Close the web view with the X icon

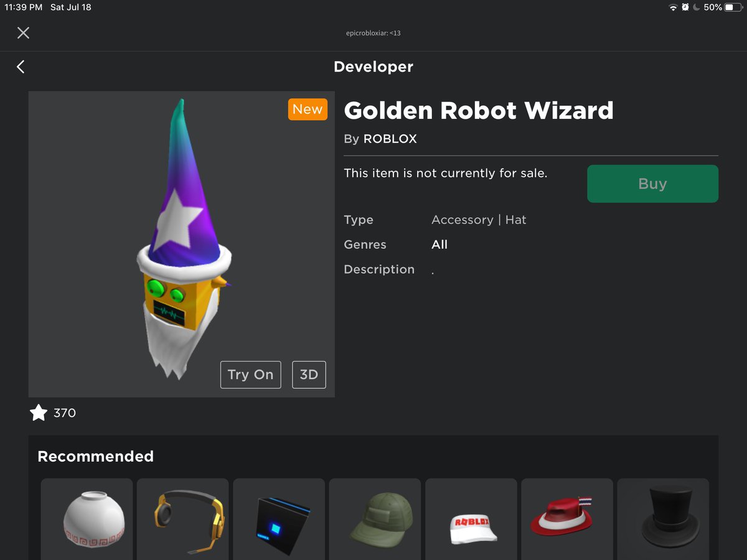(x=23, y=33)
